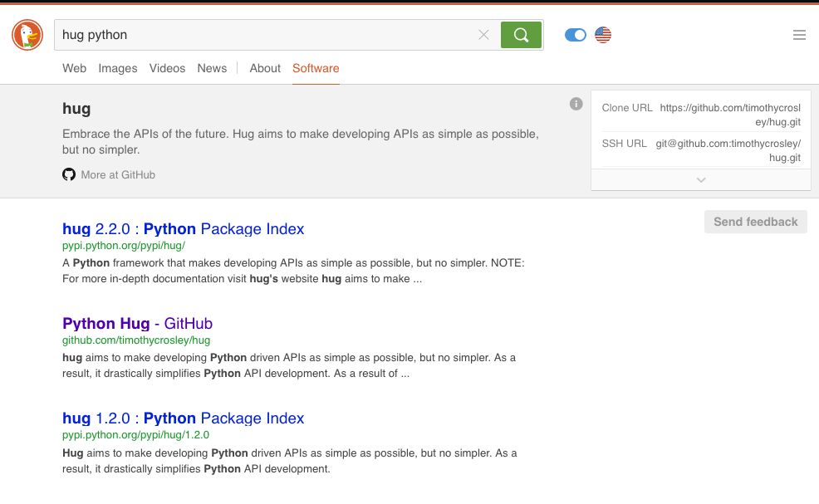Go to the News tab
Image resolution: width=819 pixels, height=504 pixels.
coord(212,68)
